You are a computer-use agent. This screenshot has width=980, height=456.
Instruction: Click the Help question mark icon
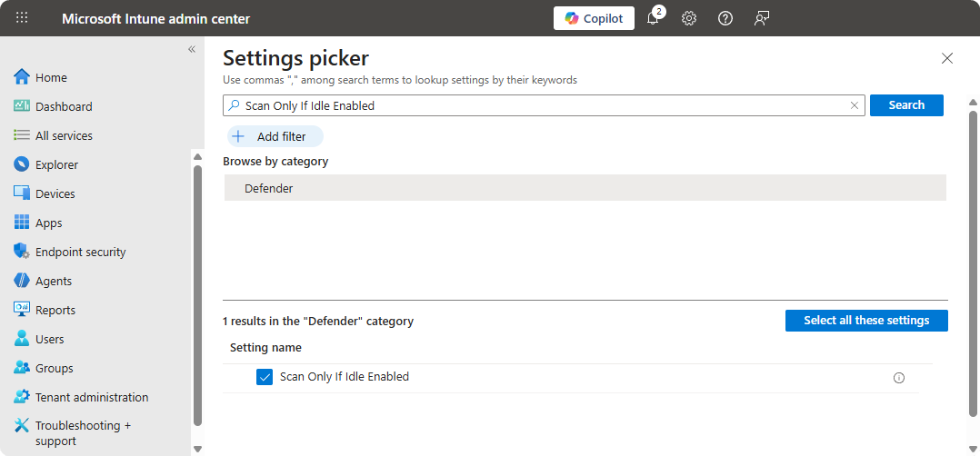(725, 18)
